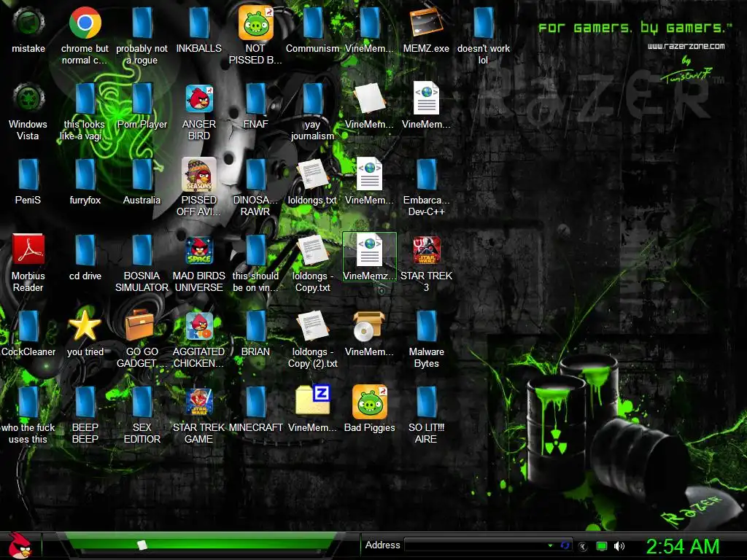Select the 'doesn't work lol' folder icon
747x560 pixels.
(483, 23)
